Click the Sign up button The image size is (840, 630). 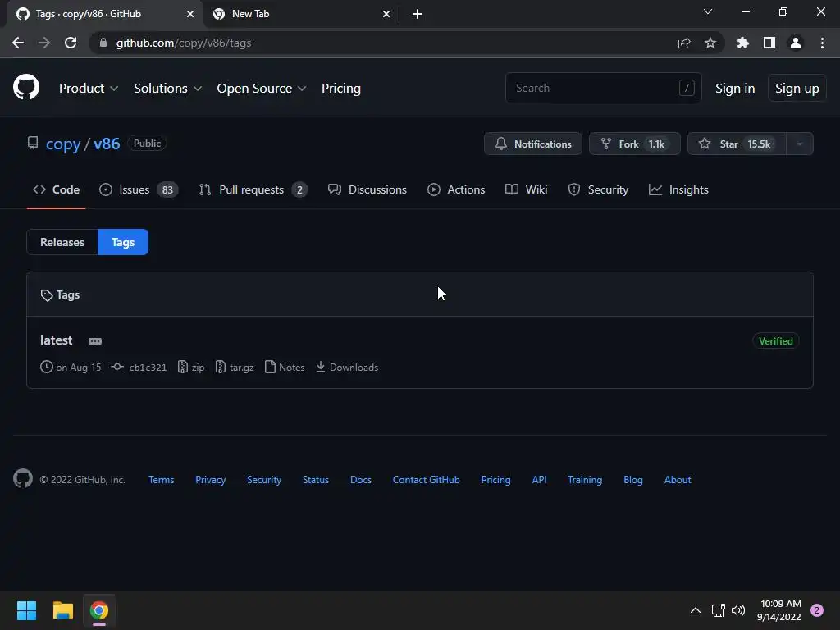pyautogui.click(x=797, y=89)
